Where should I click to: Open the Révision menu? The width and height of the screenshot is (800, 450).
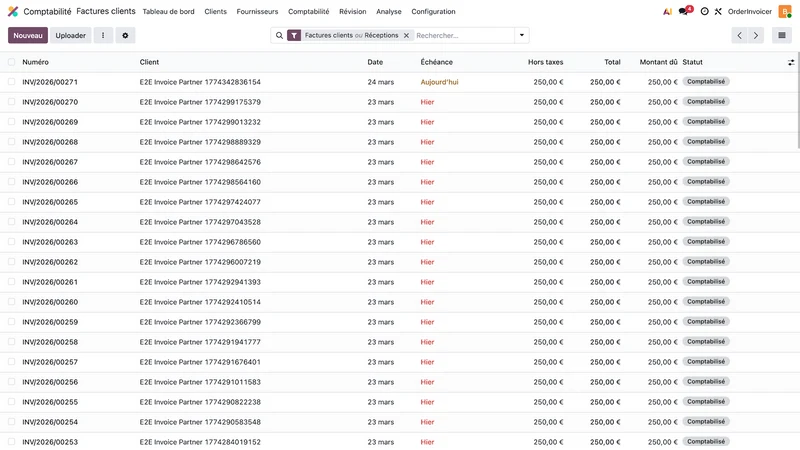[x=353, y=11]
